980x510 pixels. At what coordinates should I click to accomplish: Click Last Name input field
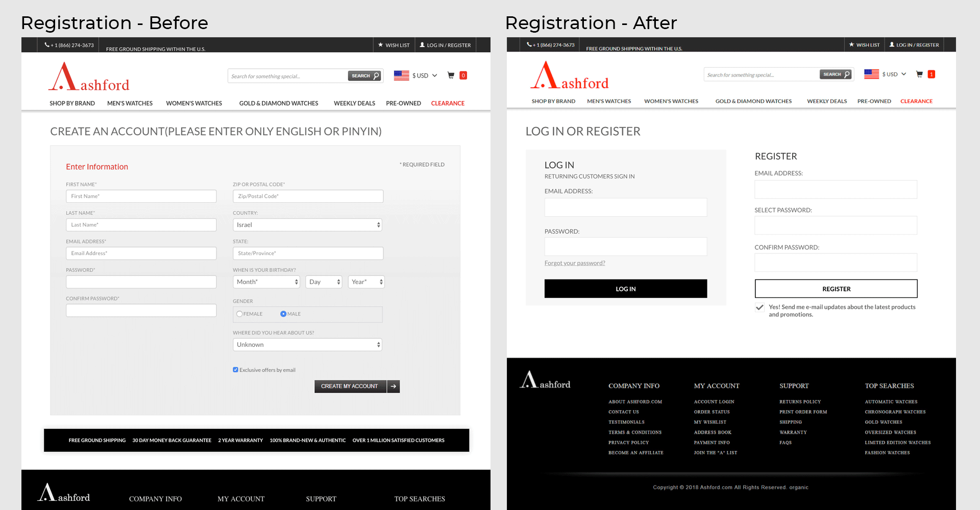pos(141,225)
